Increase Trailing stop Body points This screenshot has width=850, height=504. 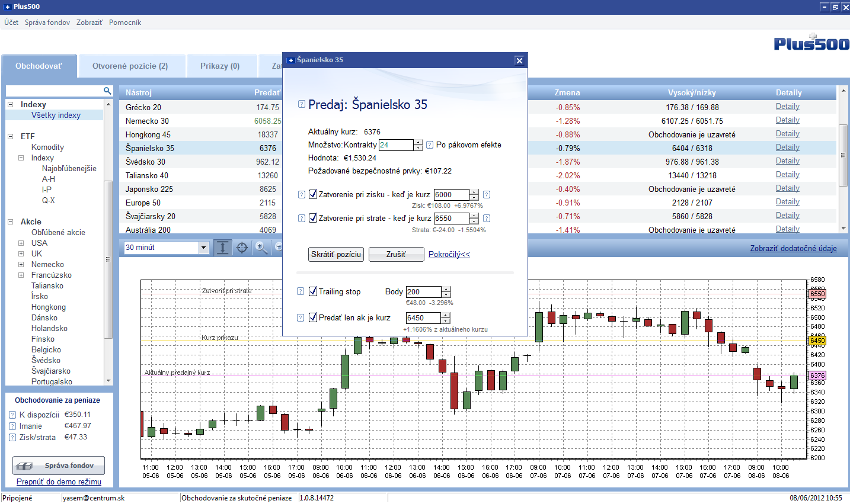pyautogui.click(x=446, y=289)
